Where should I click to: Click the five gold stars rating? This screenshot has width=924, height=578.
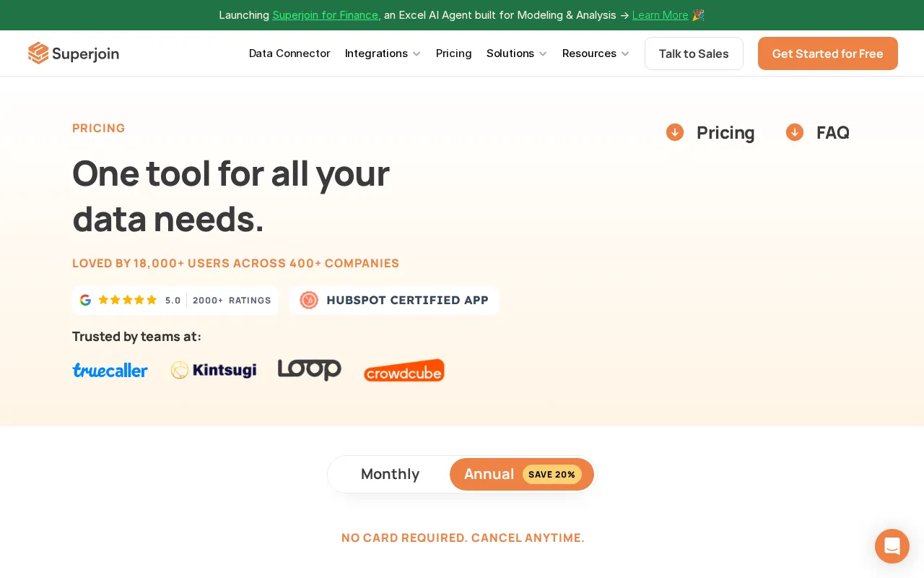[128, 300]
